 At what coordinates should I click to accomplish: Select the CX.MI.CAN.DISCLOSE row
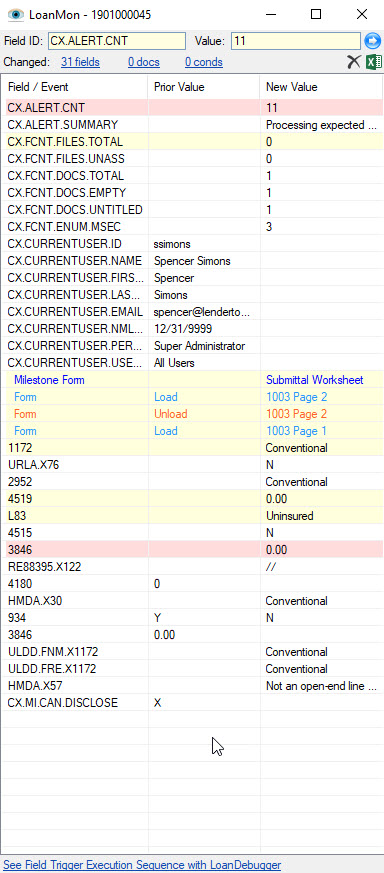192,703
